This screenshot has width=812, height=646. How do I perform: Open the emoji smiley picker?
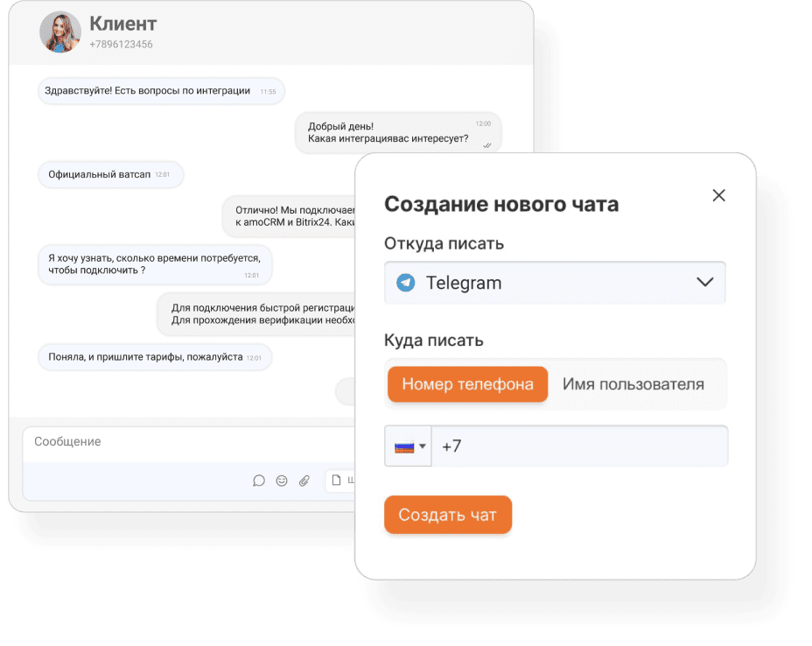(x=282, y=481)
